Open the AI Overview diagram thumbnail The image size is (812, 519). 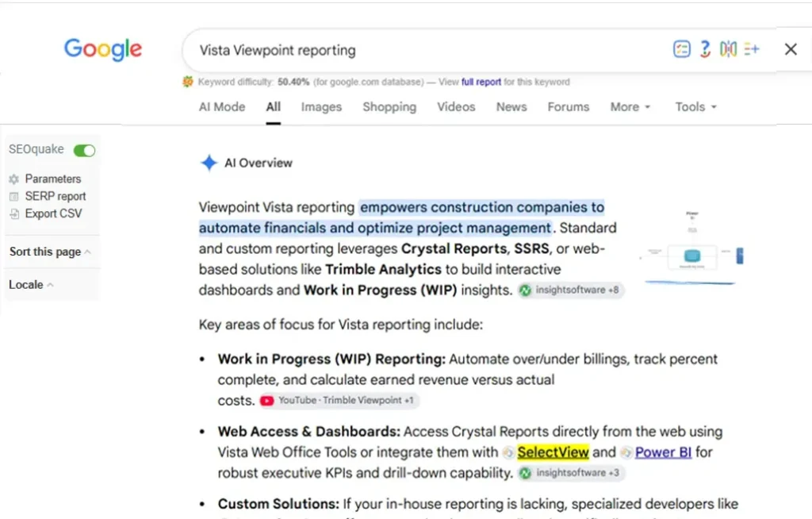[691, 248]
